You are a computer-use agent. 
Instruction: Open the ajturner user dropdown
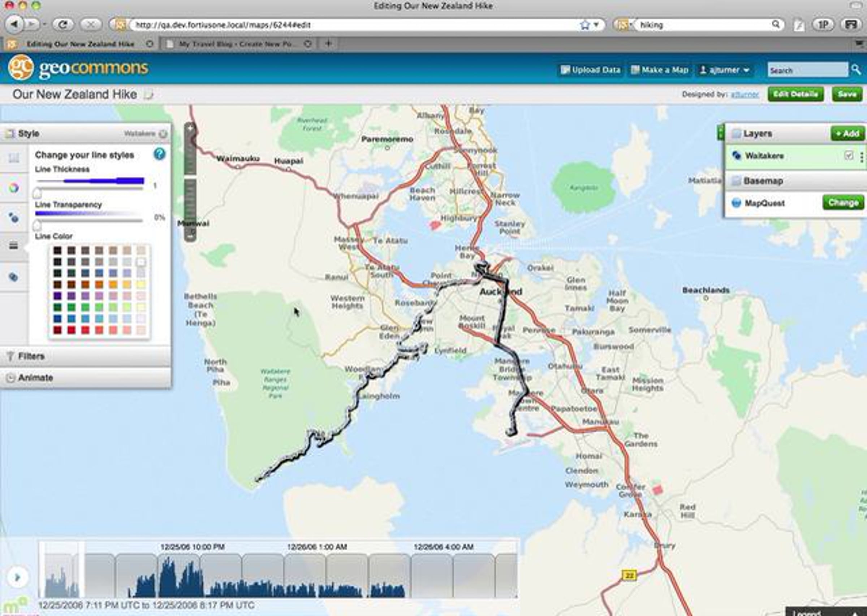(x=724, y=70)
